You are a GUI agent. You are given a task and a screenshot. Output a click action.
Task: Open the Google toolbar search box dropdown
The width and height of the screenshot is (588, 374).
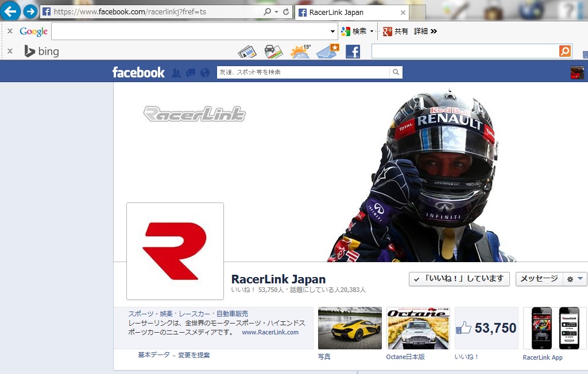333,31
